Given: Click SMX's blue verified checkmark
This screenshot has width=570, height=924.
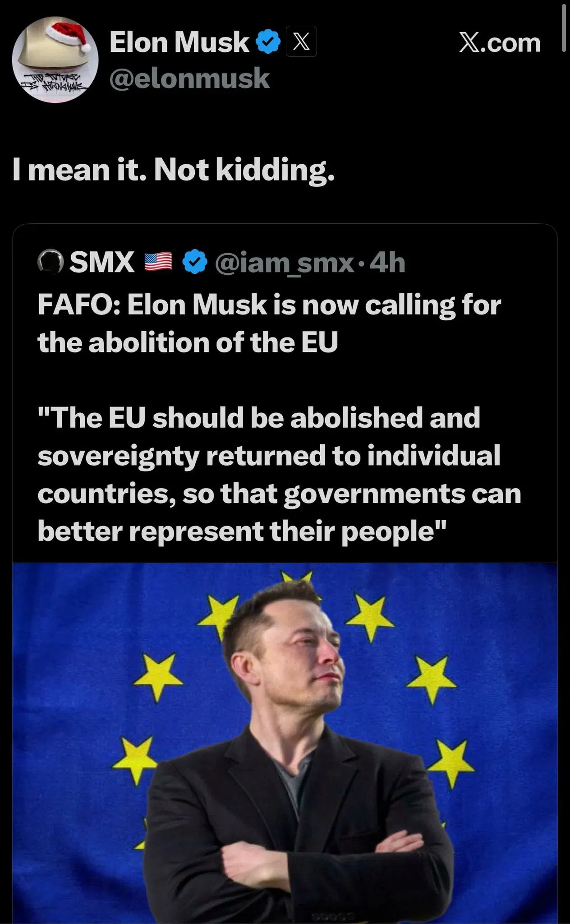Looking at the screenshot, I should 195,262.
